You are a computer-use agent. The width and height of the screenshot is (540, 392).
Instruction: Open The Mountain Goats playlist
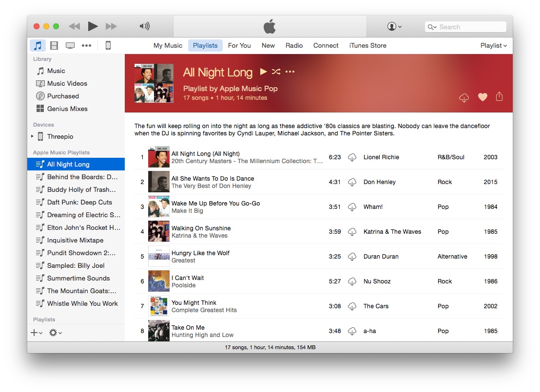pos(76,291)
